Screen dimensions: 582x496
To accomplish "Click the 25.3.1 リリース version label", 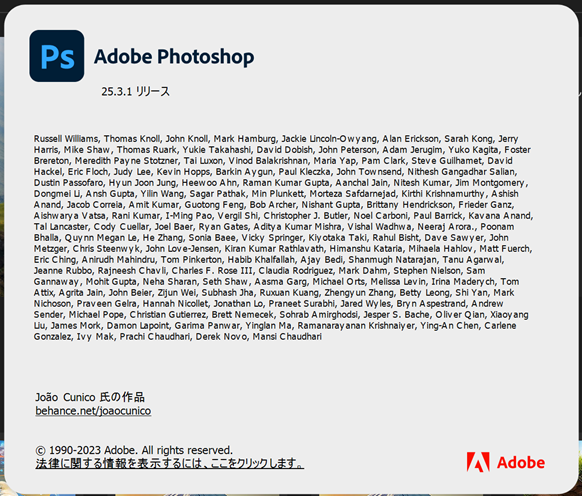I will [x=135, y=91].
